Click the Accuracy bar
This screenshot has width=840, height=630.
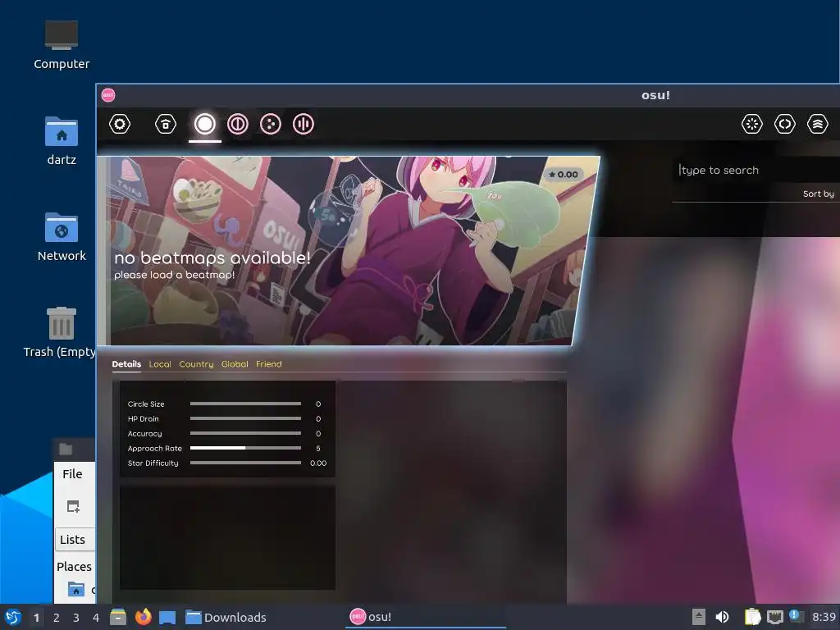tap(245, 433)
